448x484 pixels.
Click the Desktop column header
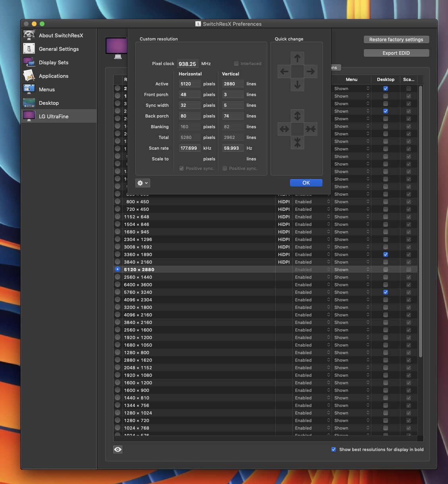coord(386,79)
